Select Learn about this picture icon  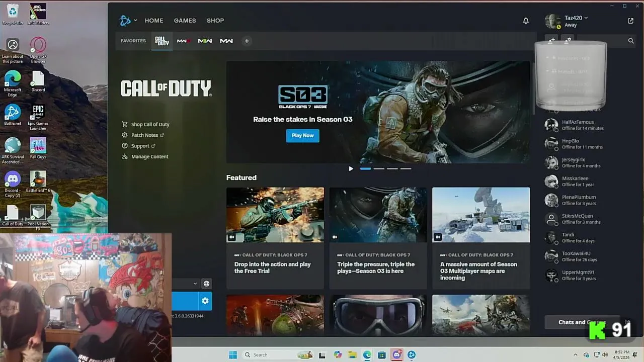[x=13, y=50]
